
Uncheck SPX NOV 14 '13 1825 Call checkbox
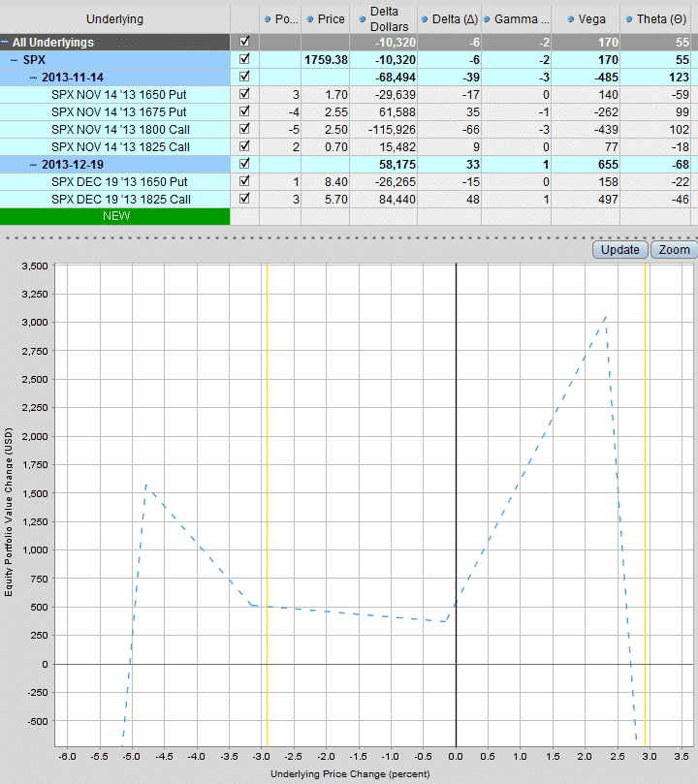point(244,146)
